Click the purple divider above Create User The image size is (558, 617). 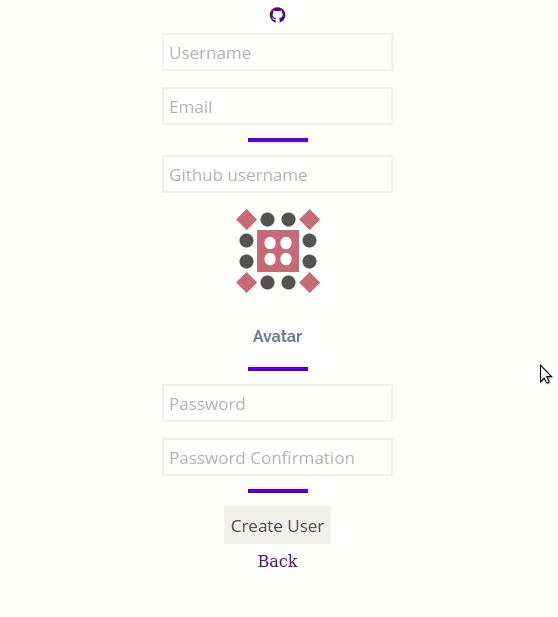(x=278, y=491)
